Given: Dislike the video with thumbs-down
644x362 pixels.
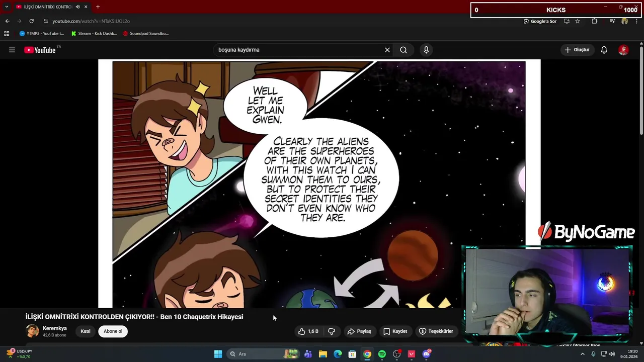Looking at the screenshot, I should click(332, 331).
